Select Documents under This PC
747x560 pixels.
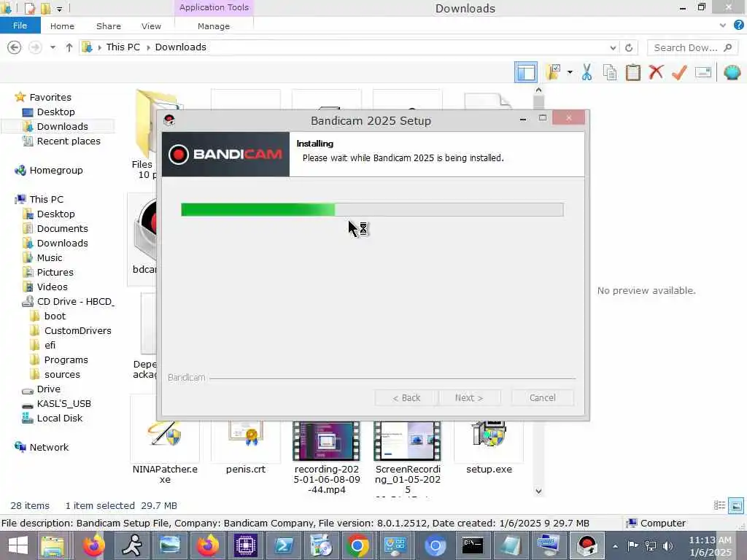[63, 228]
